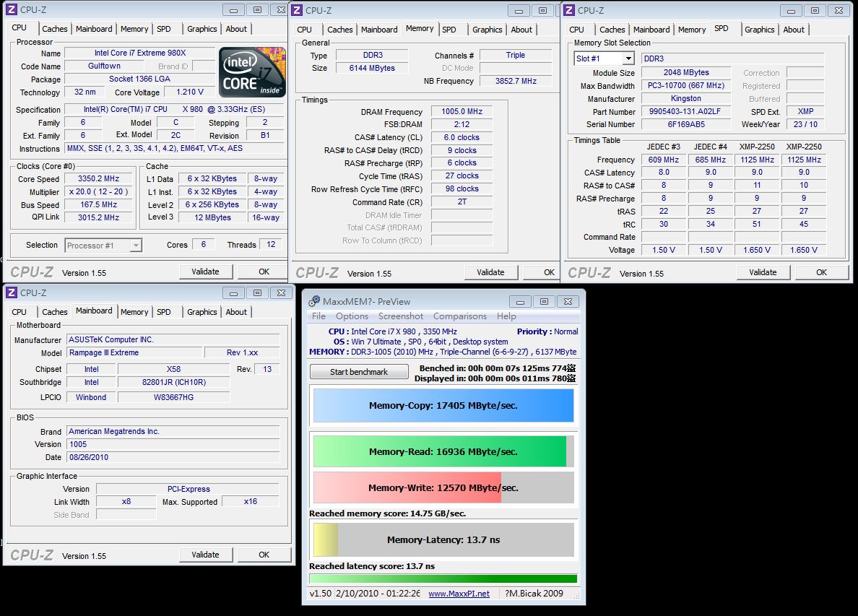858x616 pixels.
Task: Click the Instructions field listing MMX, SSE
Action: pyautogui.click(x=175, y=148)
